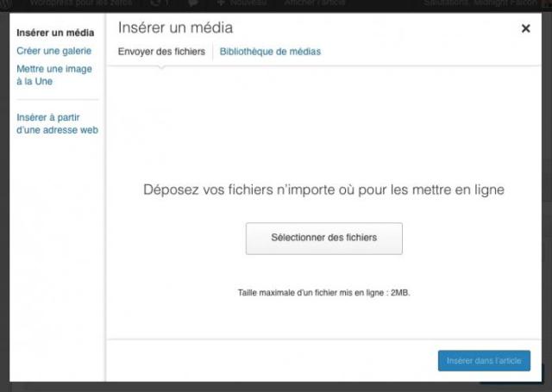Image resolution: width=552 pixels, height=392 pixels.
Task: Click the Insérer un média dialog heading
Action: pos(175,28)
